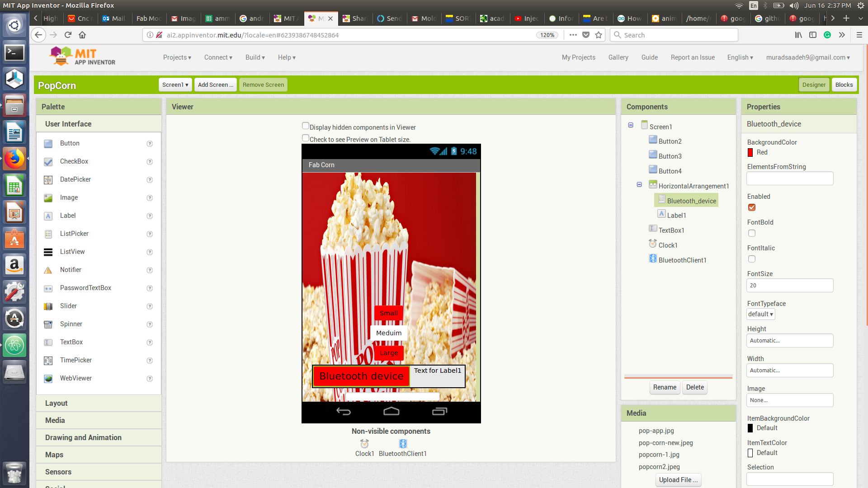Select TextBox1 in the Components tree
The height and width of the screenshot is (488, 868).
tap(671, 230)
